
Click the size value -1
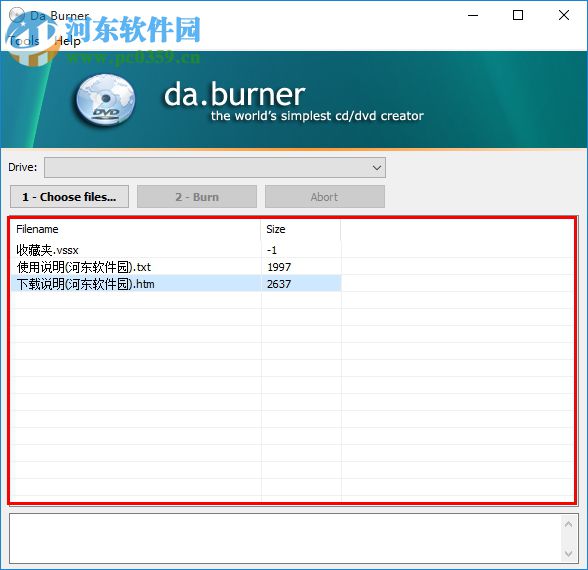(272, 250)
